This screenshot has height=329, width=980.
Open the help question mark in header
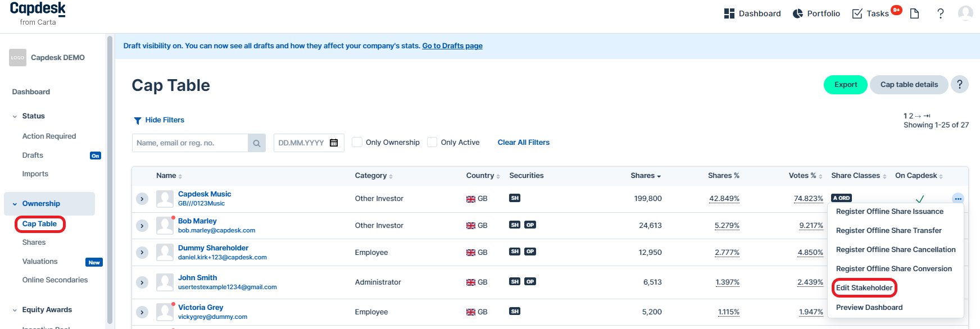(x=941, y=13)
